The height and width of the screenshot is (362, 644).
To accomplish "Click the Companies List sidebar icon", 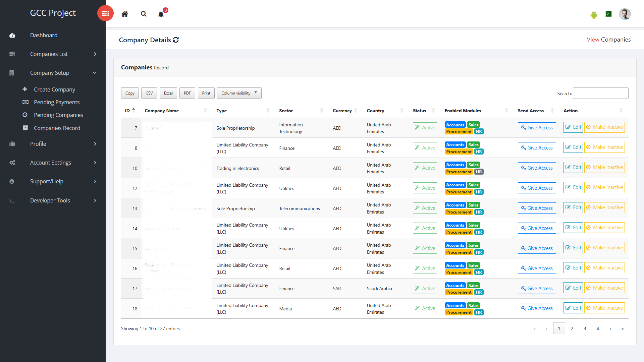I will (12, 54).
